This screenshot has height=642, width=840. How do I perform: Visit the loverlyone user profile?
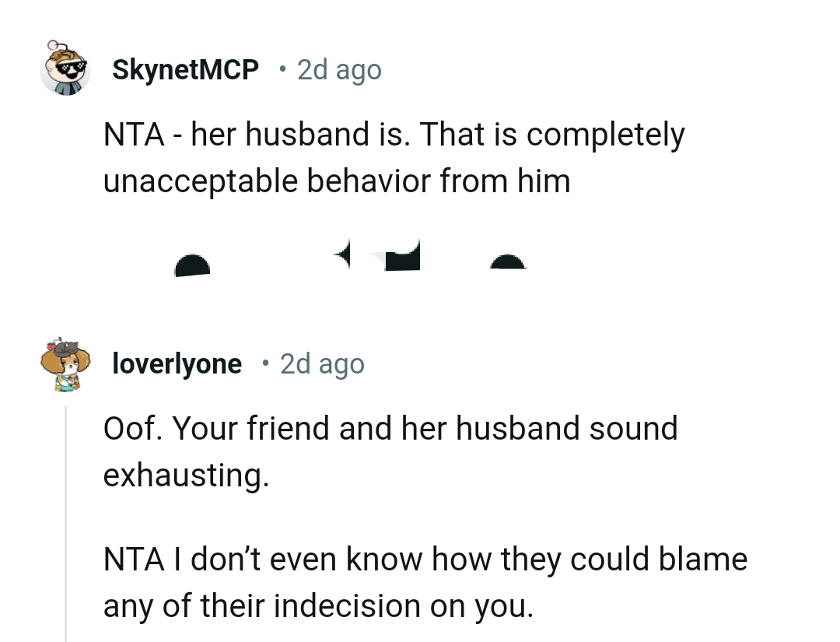[177, 363]
